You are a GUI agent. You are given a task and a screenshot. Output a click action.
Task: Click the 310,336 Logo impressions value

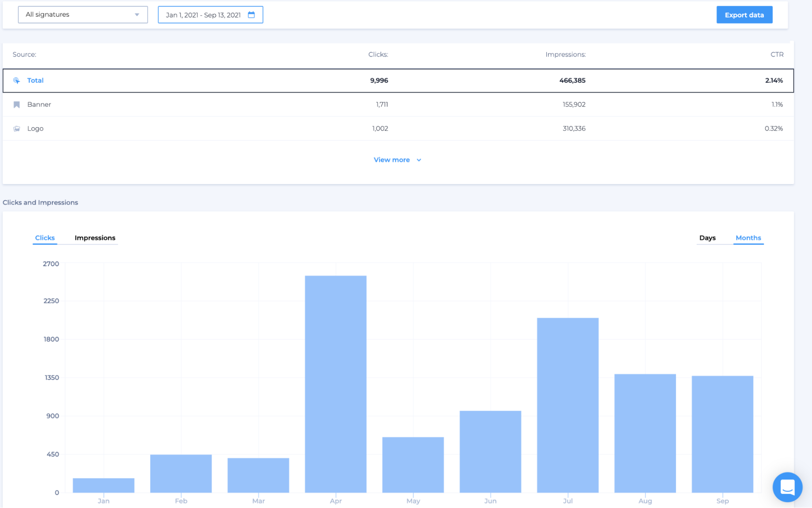574,128
